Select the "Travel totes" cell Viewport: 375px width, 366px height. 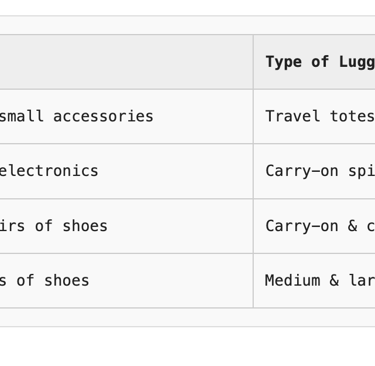(x=314, y=117)
